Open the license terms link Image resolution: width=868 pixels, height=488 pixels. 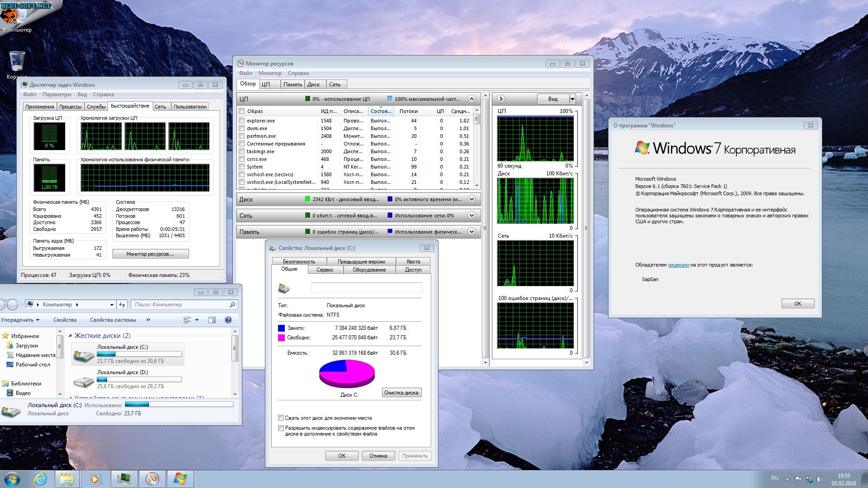pos(678,265)
